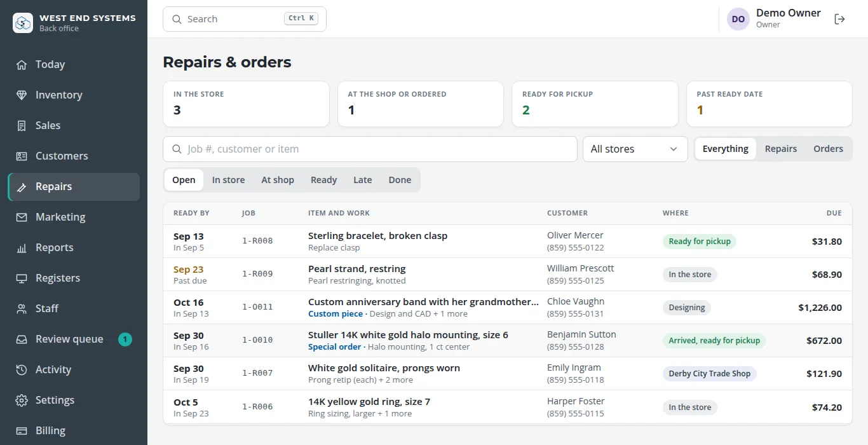This screenshot has width=868, height=445.
Task: Switch filter to Repairs only
Action: pyautogui.click(x=781, y=149)
